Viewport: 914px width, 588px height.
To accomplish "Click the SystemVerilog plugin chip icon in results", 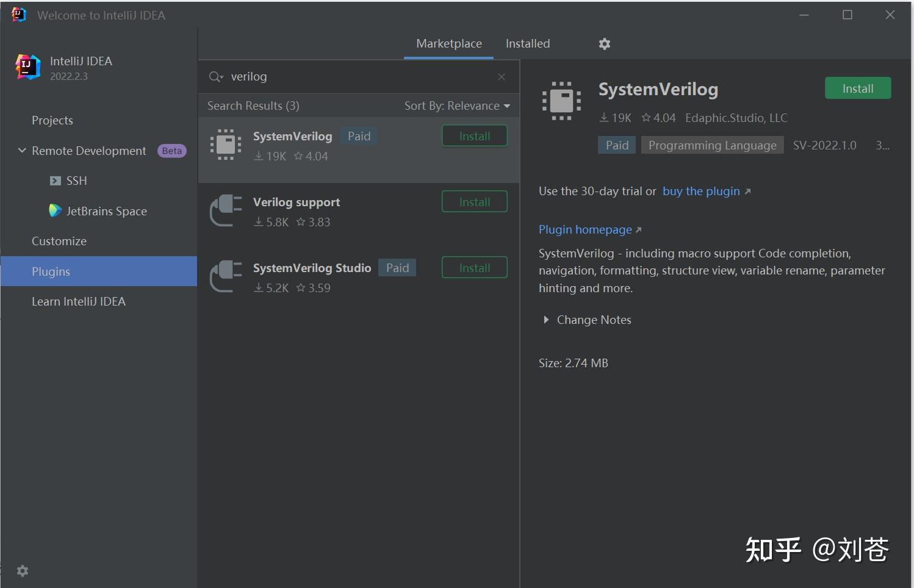I will [226, 145].
